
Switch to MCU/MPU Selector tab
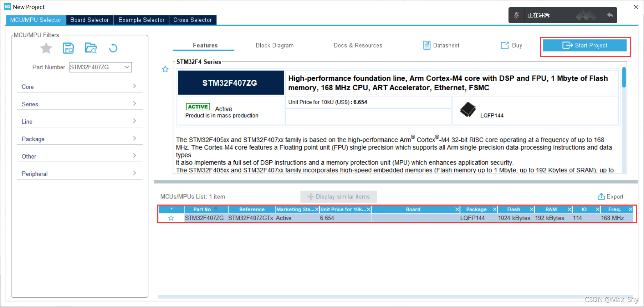click(x=36, y=20)
